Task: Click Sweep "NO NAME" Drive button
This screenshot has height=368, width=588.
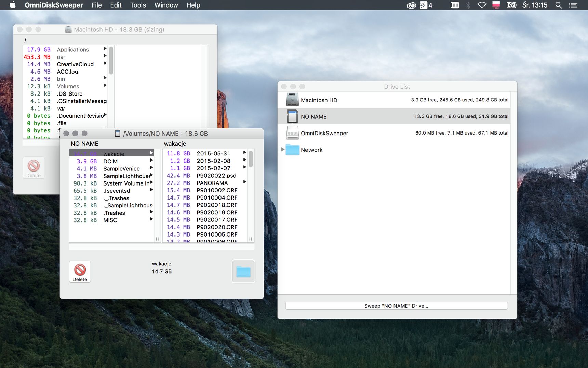Action: tap(397, 306)
